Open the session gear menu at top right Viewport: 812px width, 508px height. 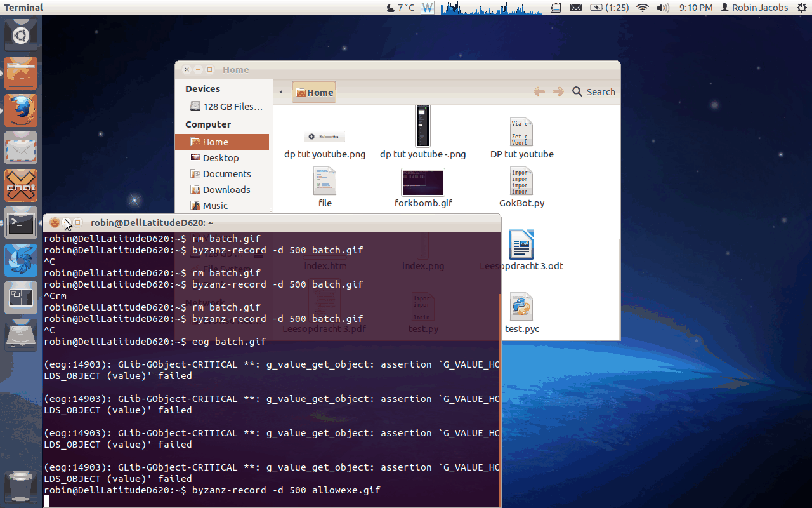pos(802,8)
